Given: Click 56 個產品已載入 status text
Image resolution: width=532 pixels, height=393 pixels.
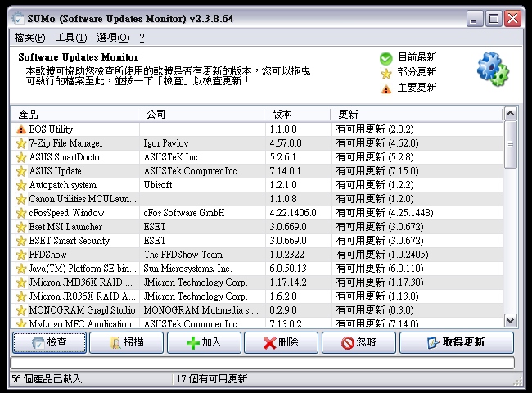Looking at the screenshot, I should pos(47,379).
